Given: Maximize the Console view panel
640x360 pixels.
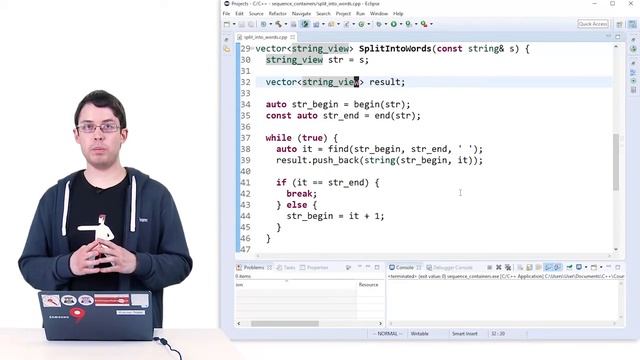Looking at the screenshot, I should click(618, 267).
